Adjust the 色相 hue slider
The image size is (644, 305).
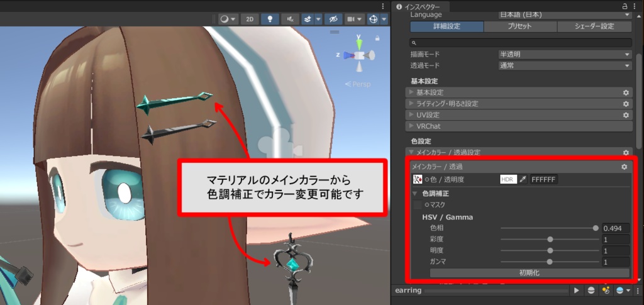550,228
